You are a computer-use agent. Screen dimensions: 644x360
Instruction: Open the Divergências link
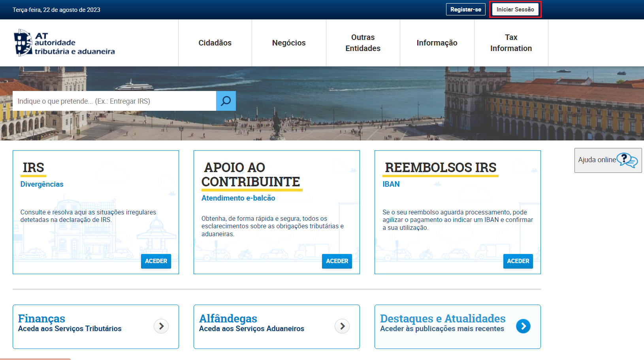click(42, 184)
